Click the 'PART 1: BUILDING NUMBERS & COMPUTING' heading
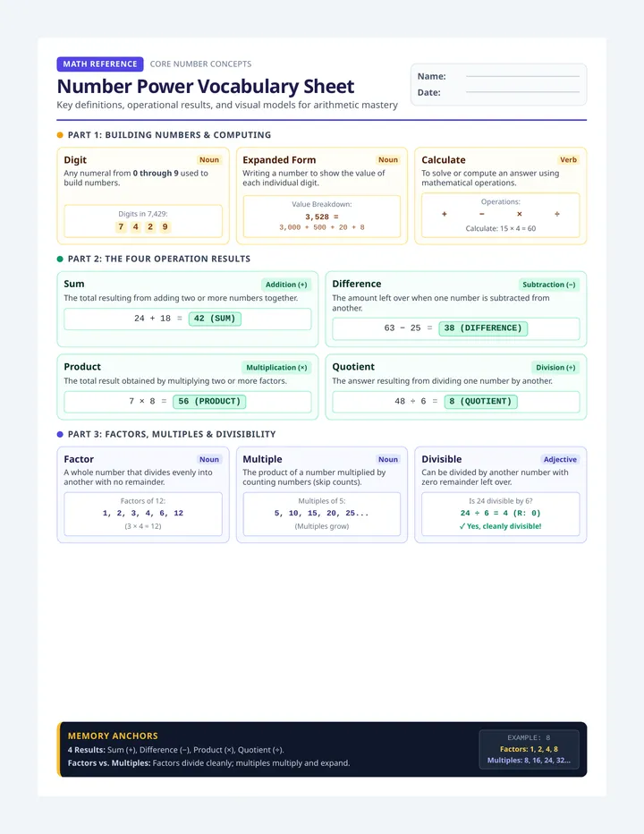The image size is (644, 834). 169,135
